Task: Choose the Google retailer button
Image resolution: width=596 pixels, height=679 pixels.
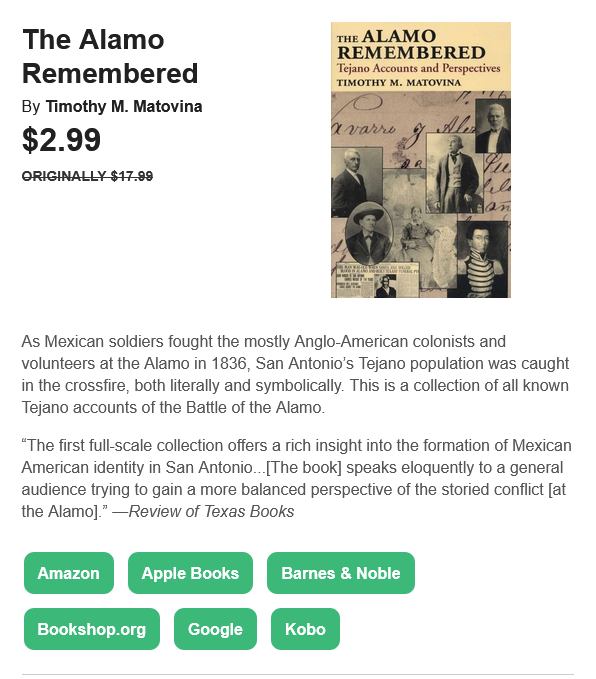Action: coord(215,629)
